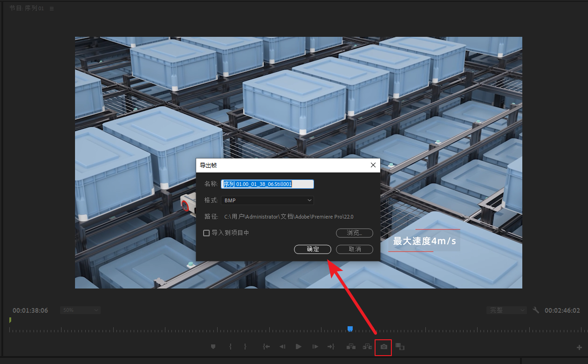
Task: Click the 浏览 browse button
Action: (354, 233)
